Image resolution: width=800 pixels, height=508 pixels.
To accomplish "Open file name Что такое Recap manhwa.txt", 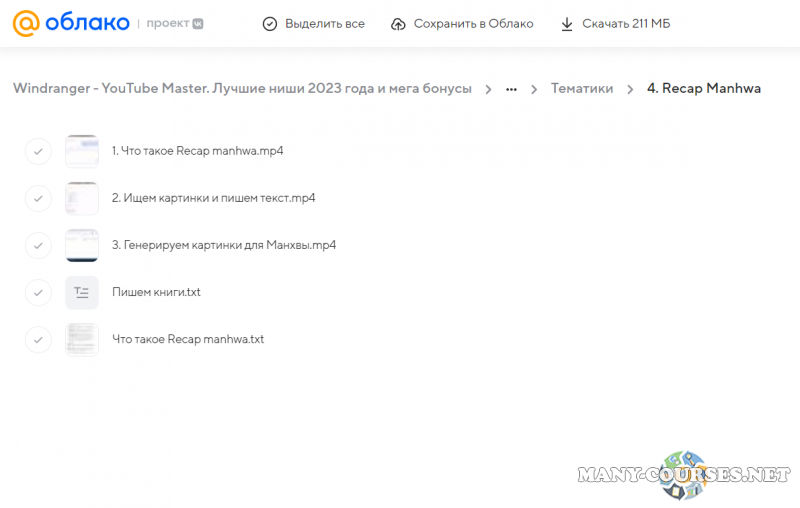I will (x=188, y=339).
